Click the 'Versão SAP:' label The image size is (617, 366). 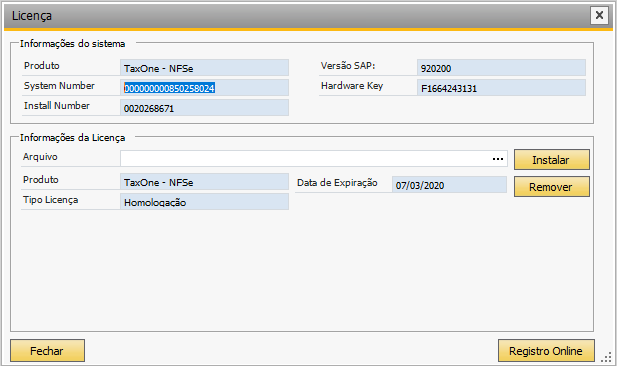point(348,65)
